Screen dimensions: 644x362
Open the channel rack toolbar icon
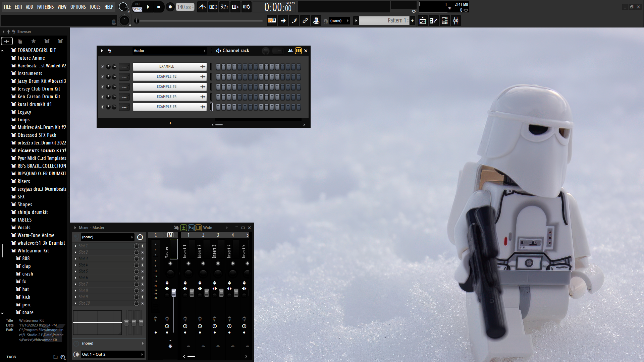tap(445, 21)
